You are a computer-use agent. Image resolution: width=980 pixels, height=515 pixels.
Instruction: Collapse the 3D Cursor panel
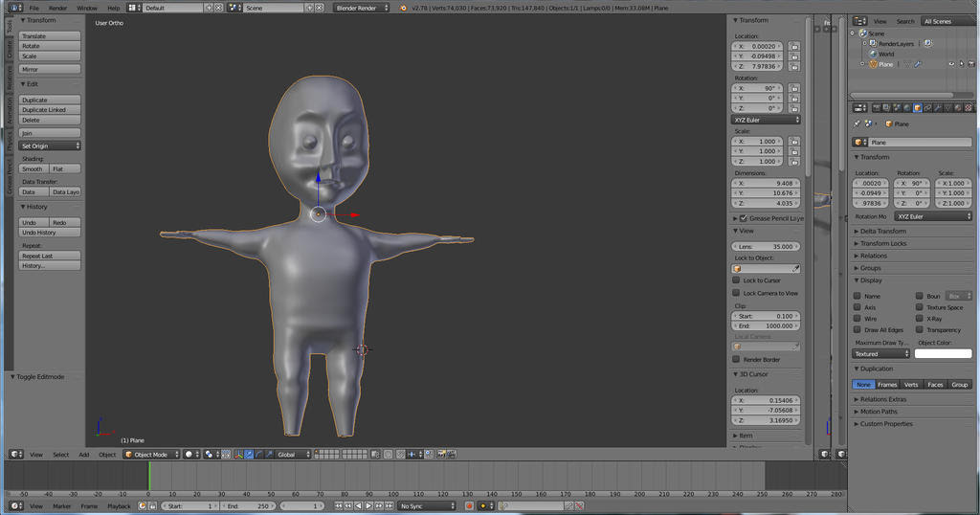click(x=750, y=373)
